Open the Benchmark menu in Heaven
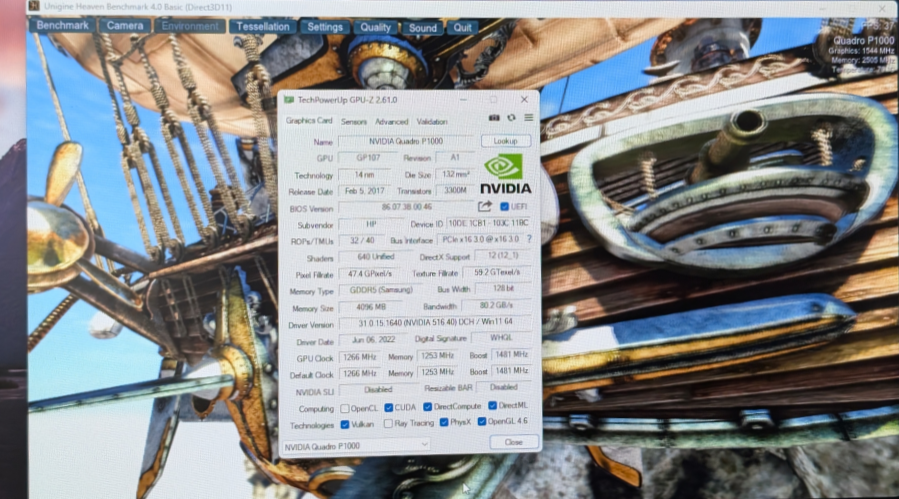Image resolution: width=899 pixels, height=499 pixels. [x=62, y=26]
